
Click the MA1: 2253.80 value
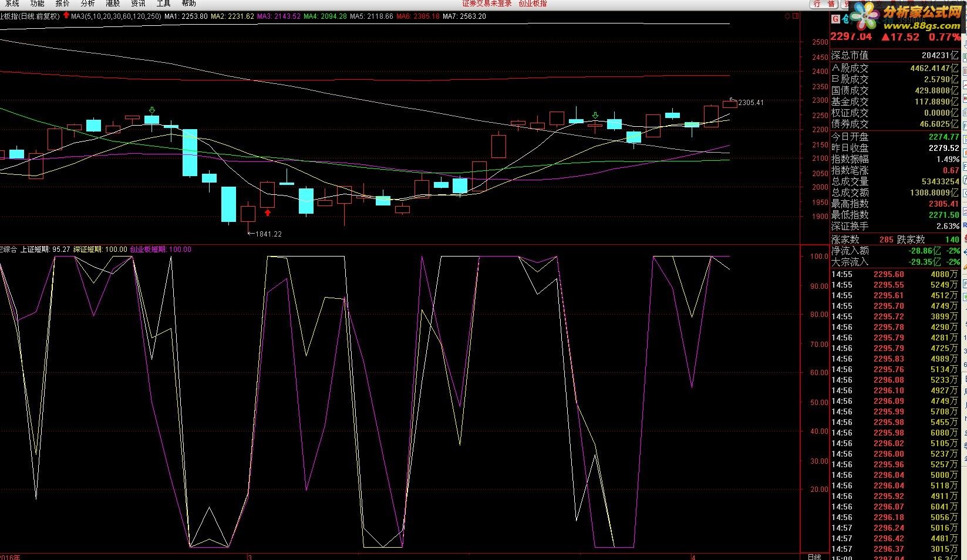click(x=186, y=16)
